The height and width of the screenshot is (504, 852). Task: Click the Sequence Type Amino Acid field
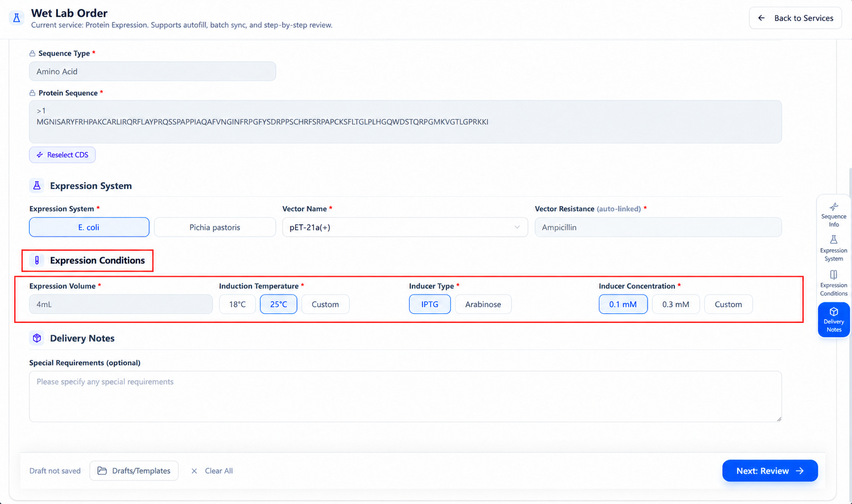(153, 71)
